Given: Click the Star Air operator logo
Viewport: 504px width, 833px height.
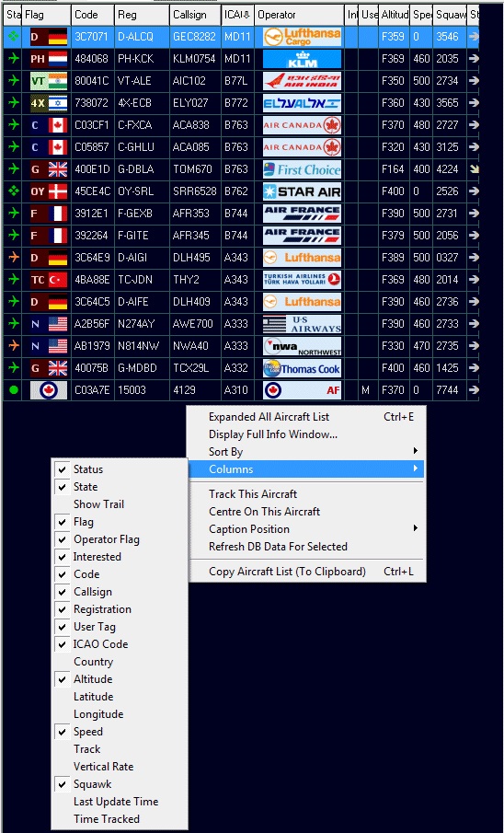Looking at the screenshot, I should coord(302,191).
